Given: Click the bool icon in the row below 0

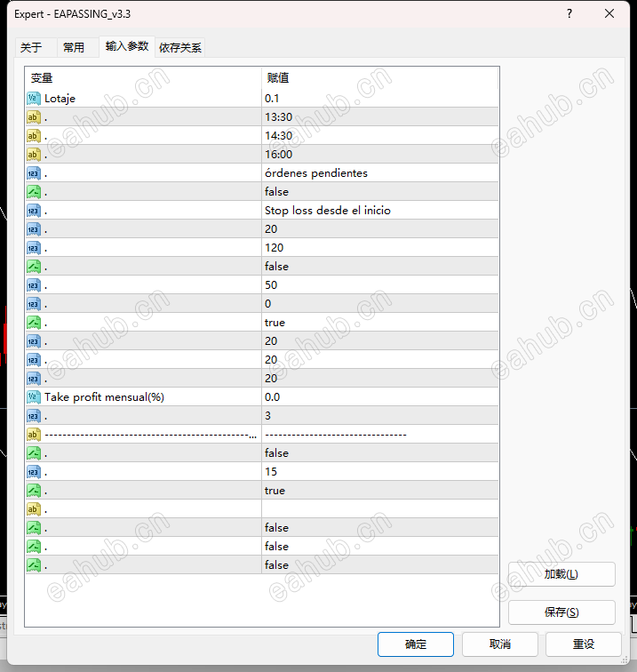Looking at the screenshot, I should pos(34,323).
